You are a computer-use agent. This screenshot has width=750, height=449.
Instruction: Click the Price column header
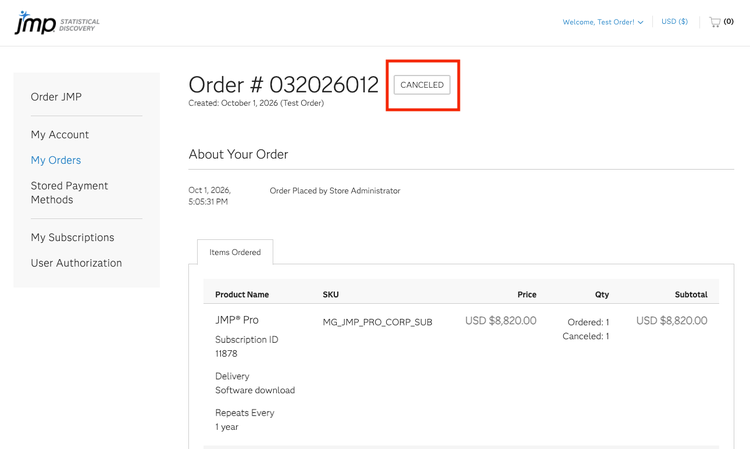click(527, 295)
